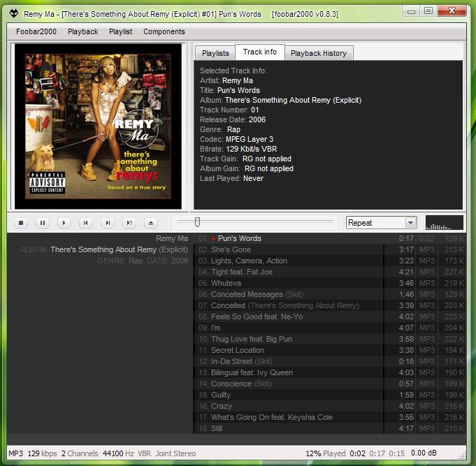476x466 pixels.
Task: Switch to the Playlists tab
Action: [x=215, y=53]
